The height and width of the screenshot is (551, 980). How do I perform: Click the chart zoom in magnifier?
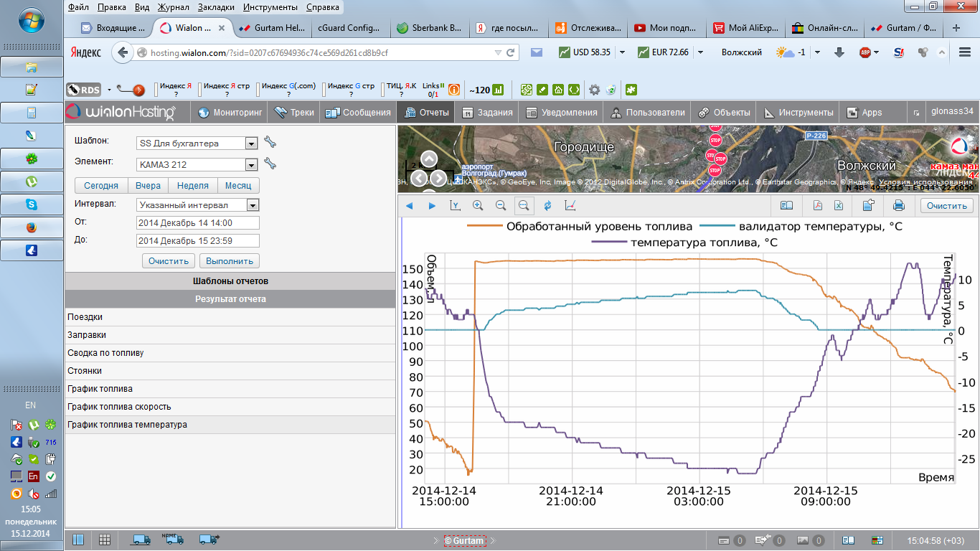click(478, 206)
